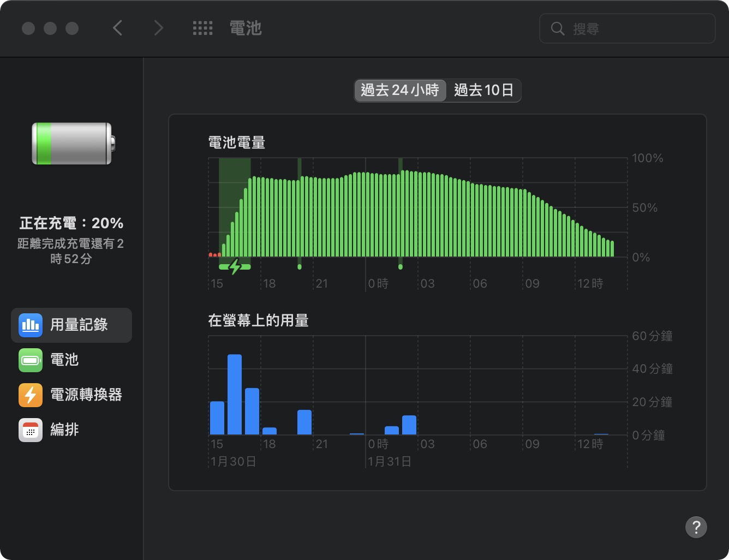Switch to 過去 24 小時 view

[x=400, y=90]
